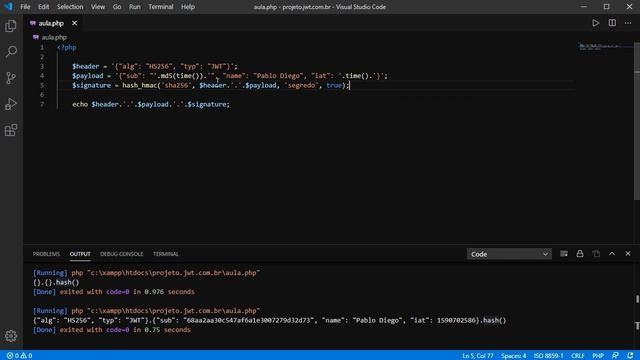
Task: Switch to the Problems tab
Action: coord(46,254)
